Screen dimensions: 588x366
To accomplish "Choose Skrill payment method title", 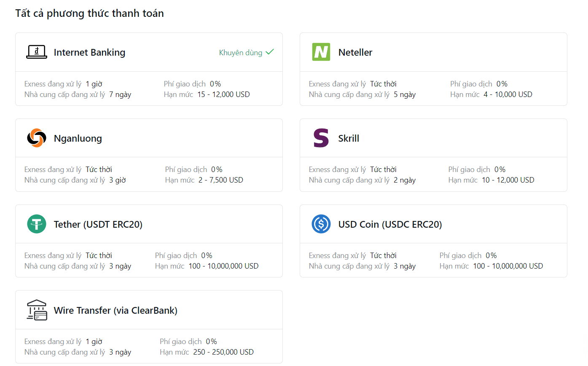I will [x=349, y=138].
